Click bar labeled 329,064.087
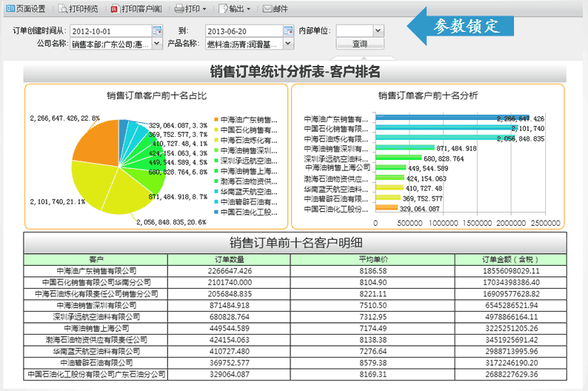Viewport: 588px width, 391px height. (387, 207)
